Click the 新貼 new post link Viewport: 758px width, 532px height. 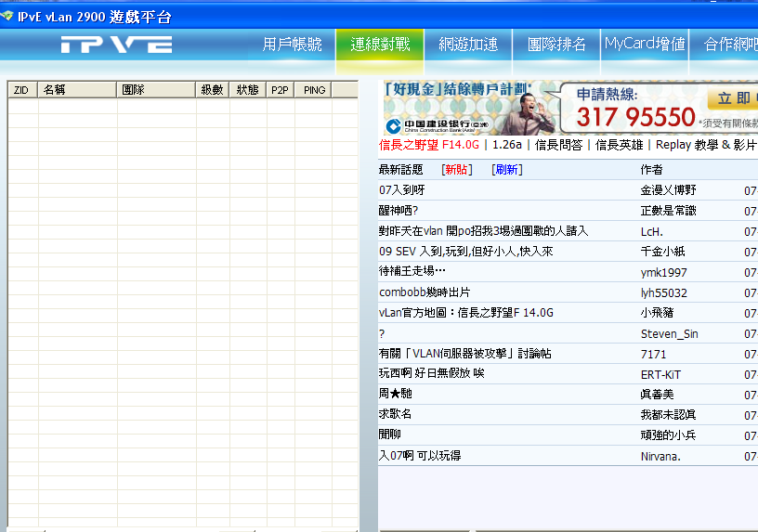pyautogui.click(x=456, y=170)
